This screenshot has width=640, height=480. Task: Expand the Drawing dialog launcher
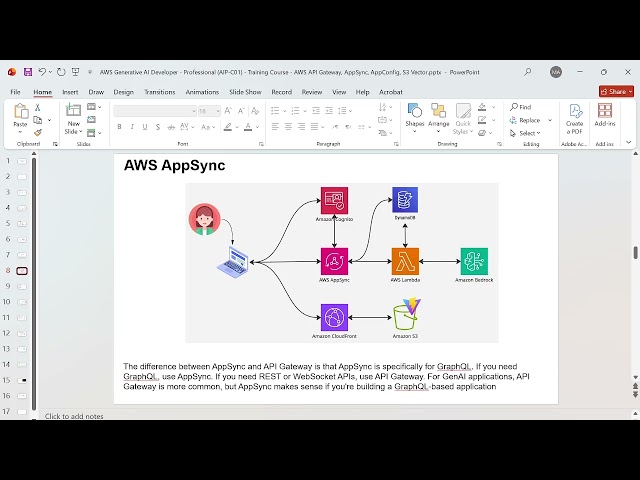[499, 144]
